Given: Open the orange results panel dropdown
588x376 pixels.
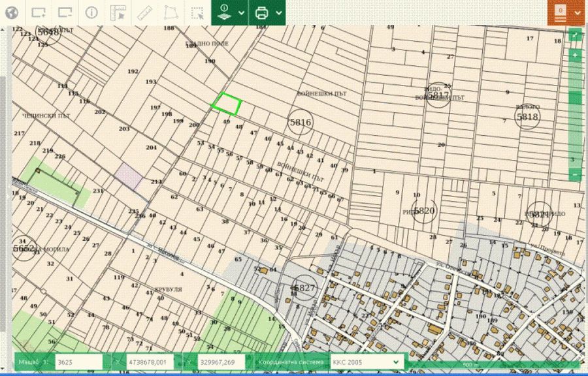Looking at the screenshot, I should pyautogui.click(x=578, y=12).
